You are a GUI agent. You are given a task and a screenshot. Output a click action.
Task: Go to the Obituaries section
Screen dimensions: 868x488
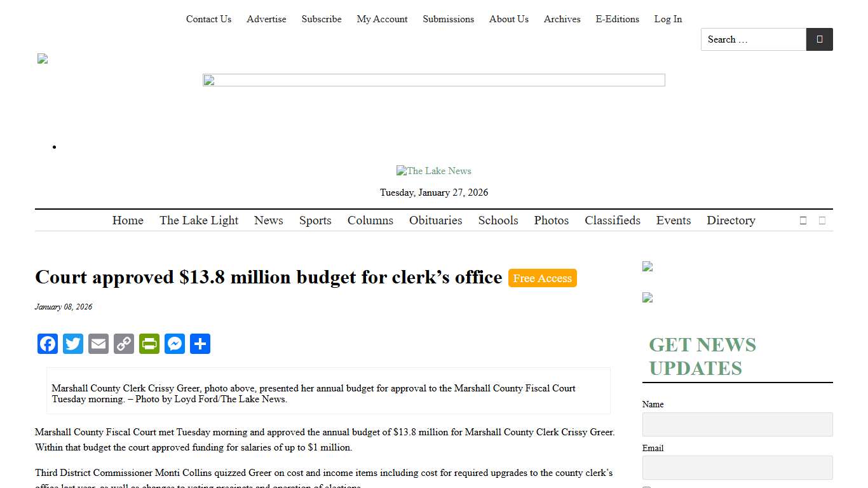(x=435, y=220)
